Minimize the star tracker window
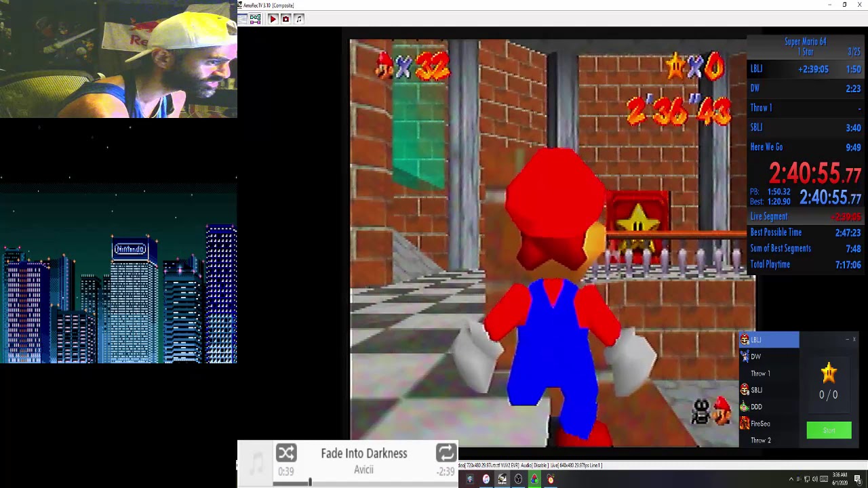This screenshot has width=868, height=488. [847, 339]
